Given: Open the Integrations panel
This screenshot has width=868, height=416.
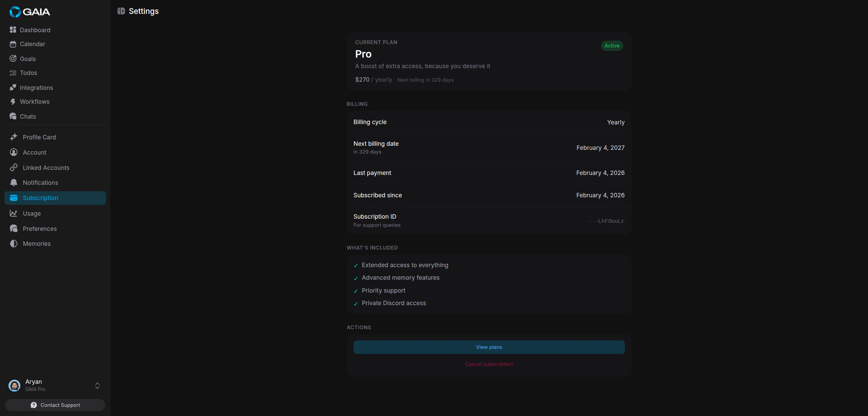Looking at the screenshot, I should (x=36, y=87).
